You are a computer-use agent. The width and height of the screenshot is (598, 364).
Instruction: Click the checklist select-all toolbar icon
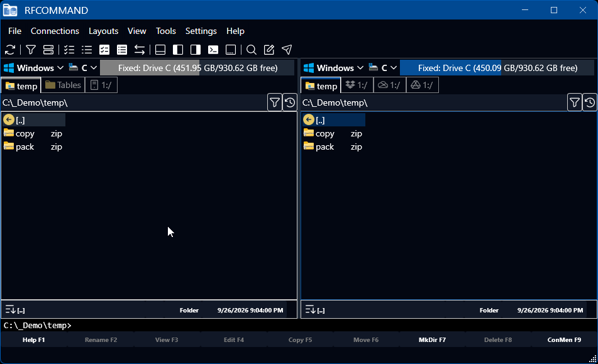pos(69,50)
